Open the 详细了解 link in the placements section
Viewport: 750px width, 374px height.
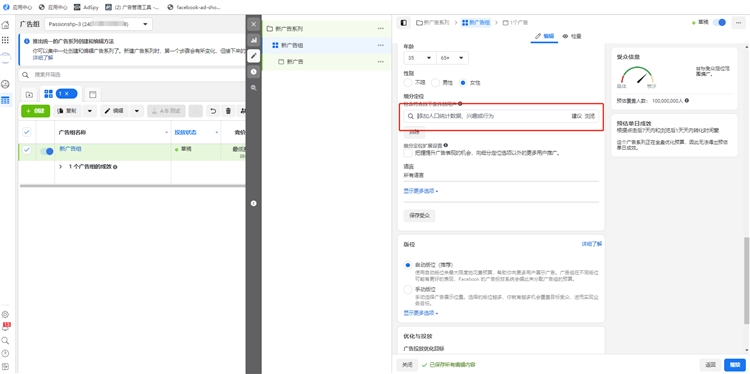(592, 244)
